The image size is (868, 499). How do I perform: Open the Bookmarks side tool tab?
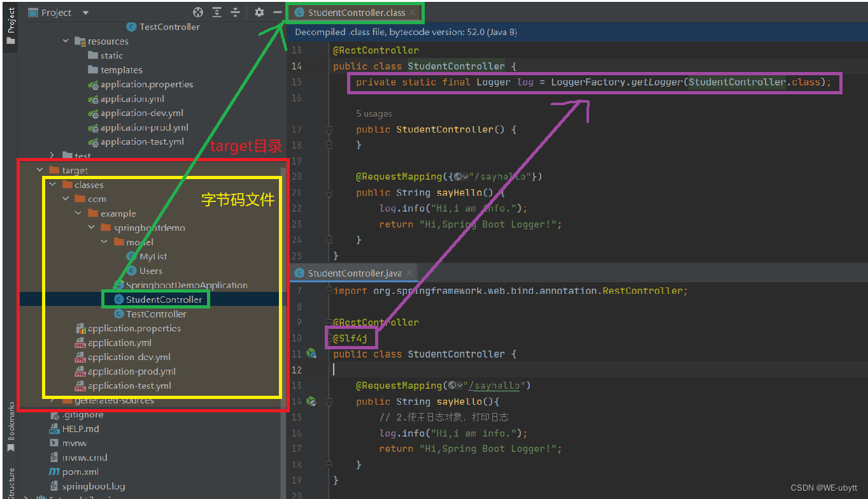pos(10,426)
